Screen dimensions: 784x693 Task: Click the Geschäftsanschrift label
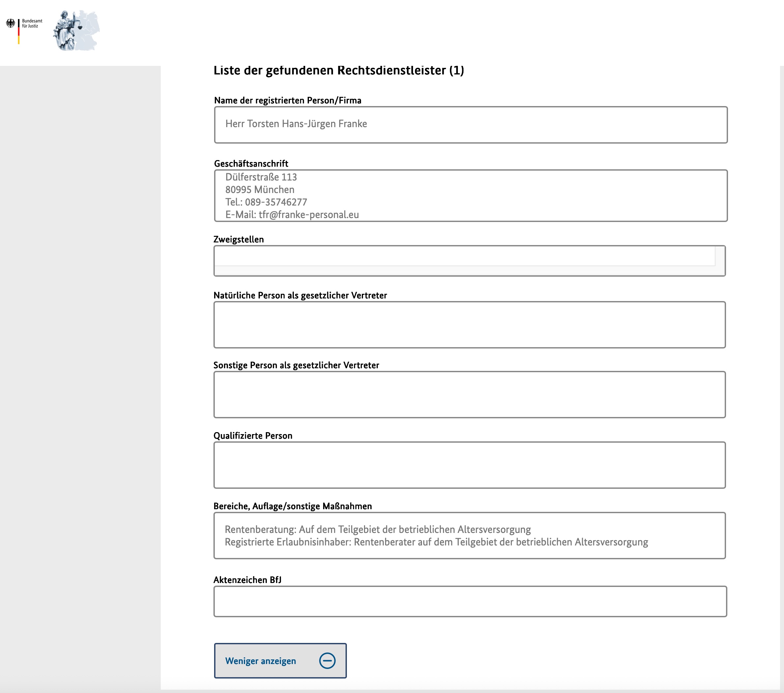(x=251, y=164)
